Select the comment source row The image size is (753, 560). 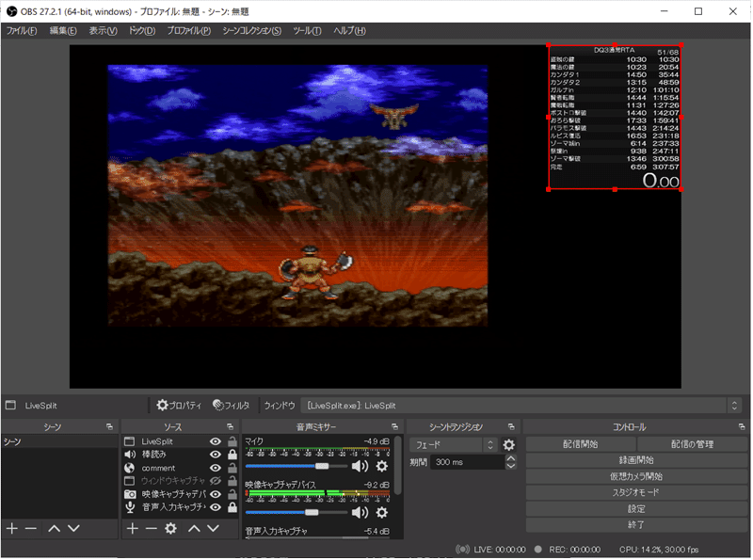pyautogui.click(x=180, y=469)
